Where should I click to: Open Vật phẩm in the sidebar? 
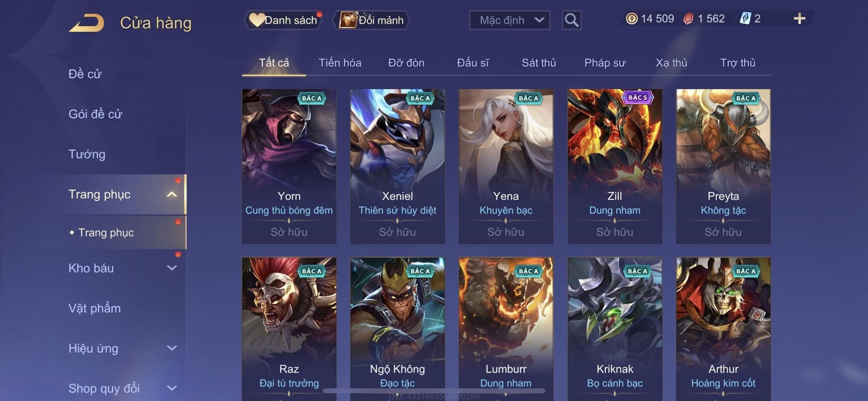[x=95, y=308]
